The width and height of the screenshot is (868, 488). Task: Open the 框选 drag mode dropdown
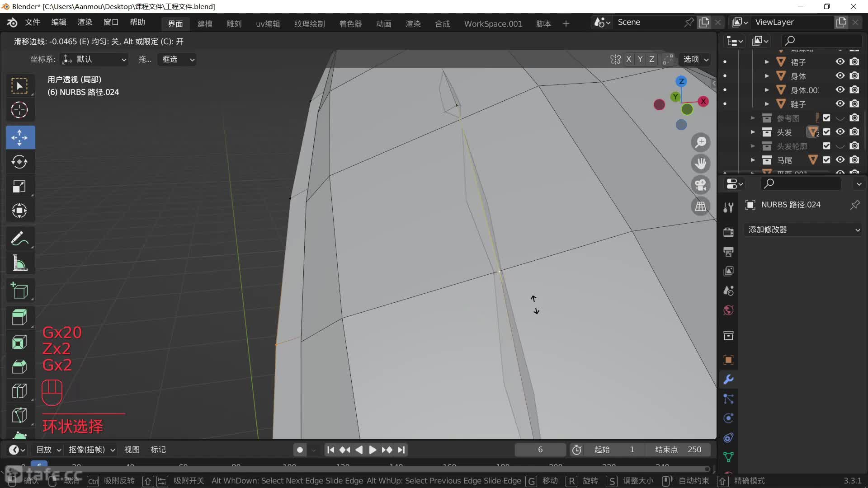click(x=177, y=59)
